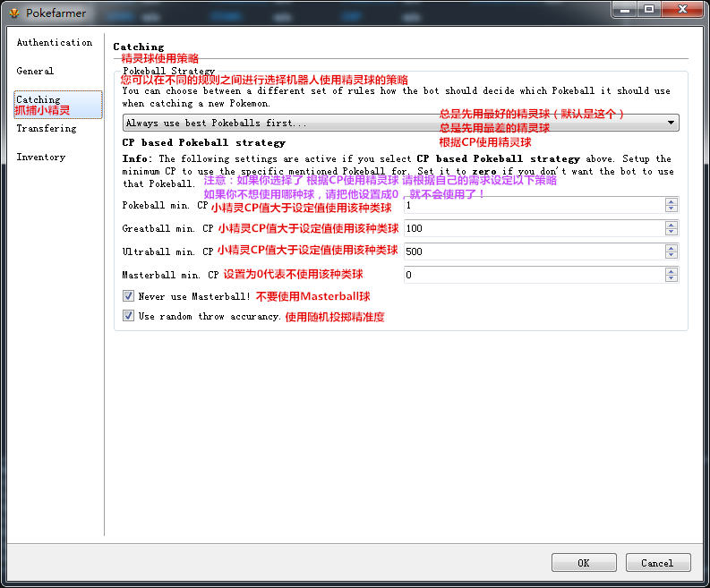Toggle Use random throw accurancy checkbox
The image size is (710, 588).
point(129,316)
